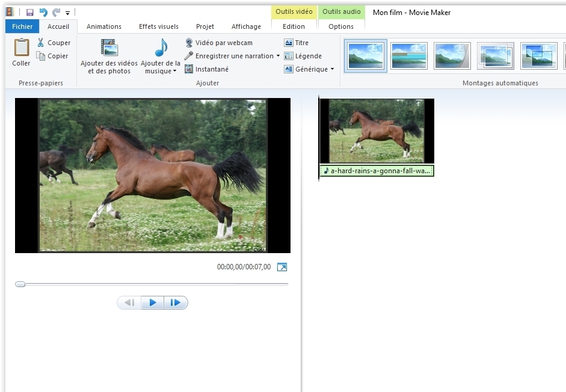Save project using the floppy disk icon

pyautogui.click(x=29, y=12)
